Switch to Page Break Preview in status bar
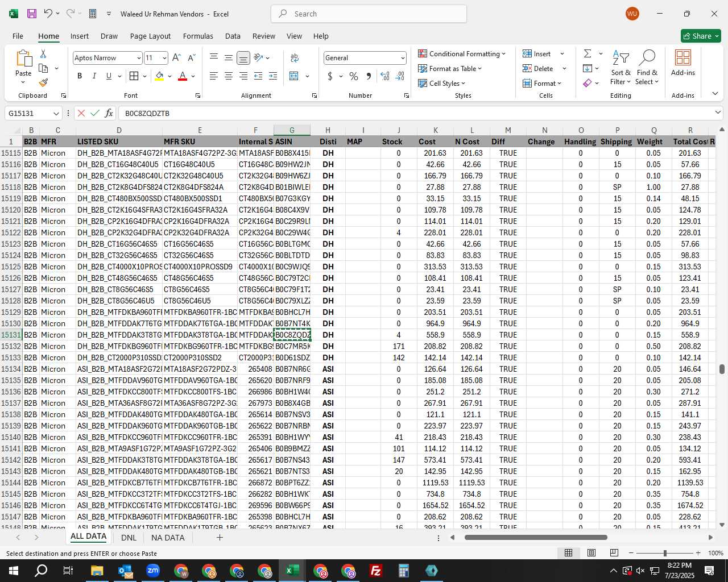Viewport: 728px width, 582px height. coord(614,553)
